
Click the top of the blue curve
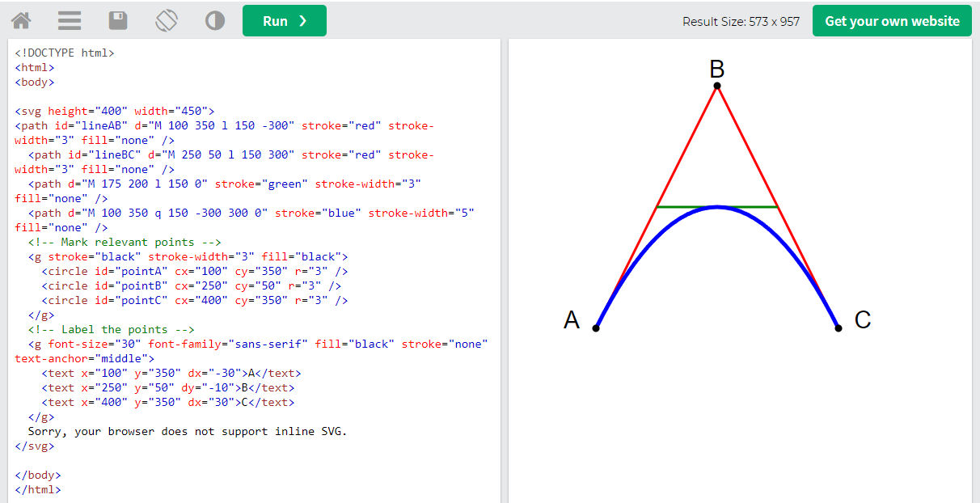tap(717, 207)
